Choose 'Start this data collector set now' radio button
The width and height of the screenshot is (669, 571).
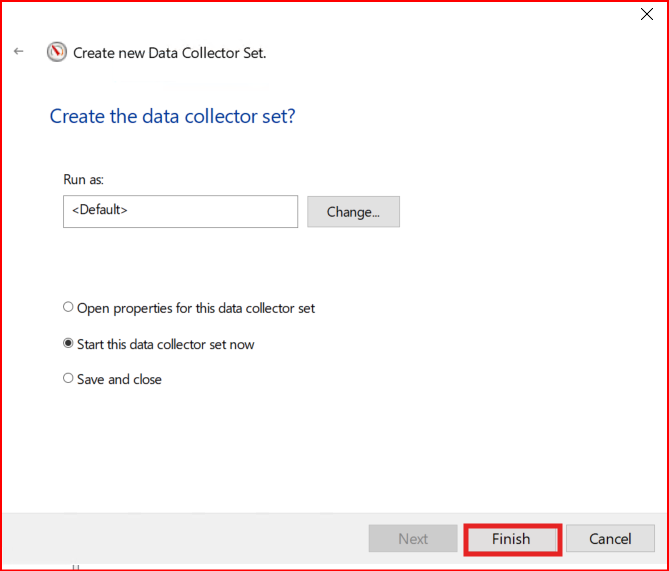click(68, 344)
